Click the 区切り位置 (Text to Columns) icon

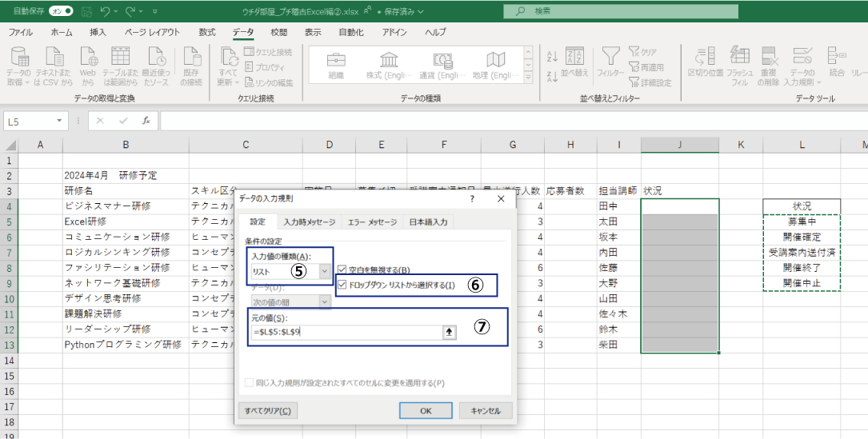click(705, 57)
